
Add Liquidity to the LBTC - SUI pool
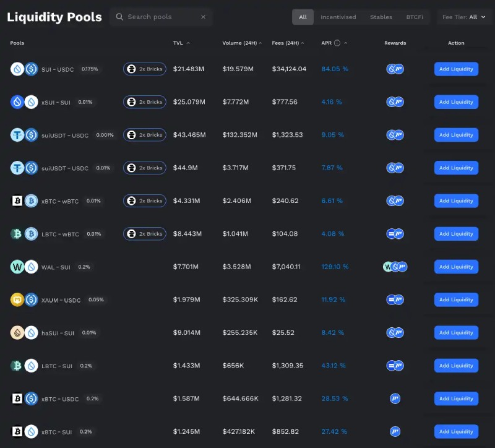tap(456, 366)
